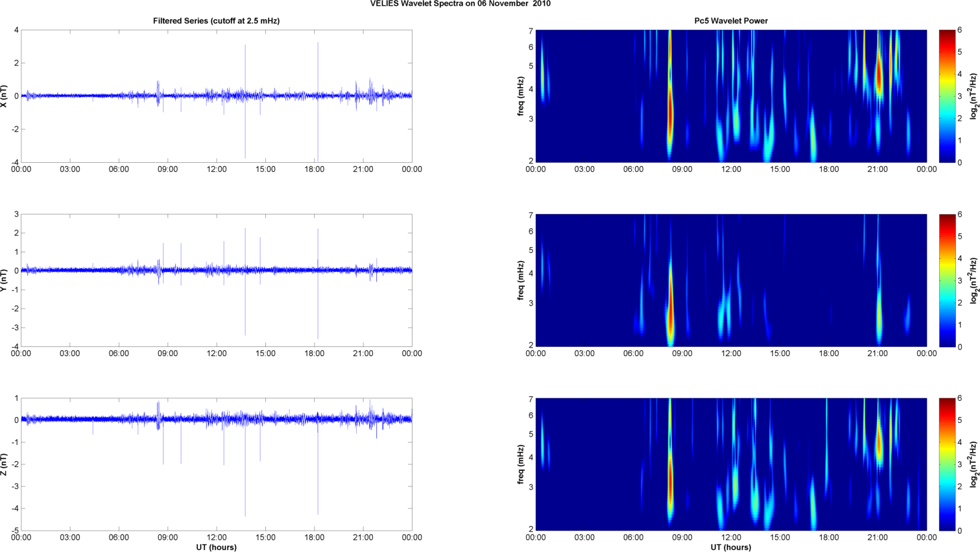Click the '6' value on the top colorbar
This screenshot has height=552, width=980.
coord(960,30)
